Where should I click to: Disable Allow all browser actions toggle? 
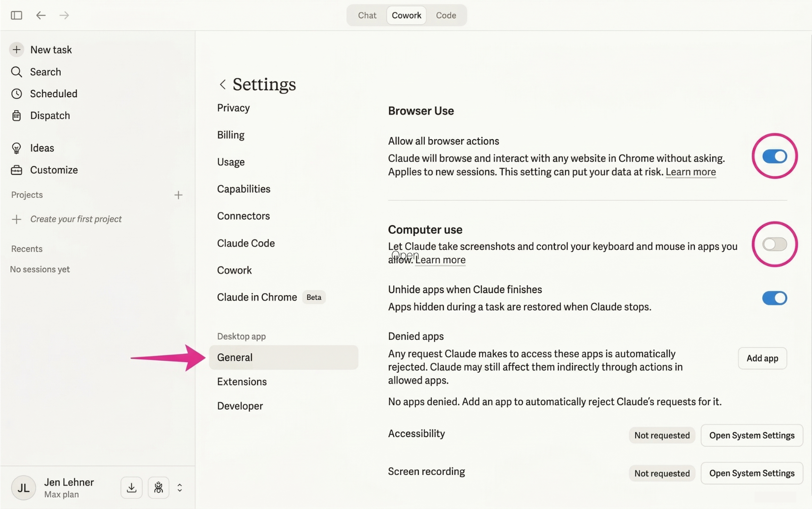click(x=774, y=156)
